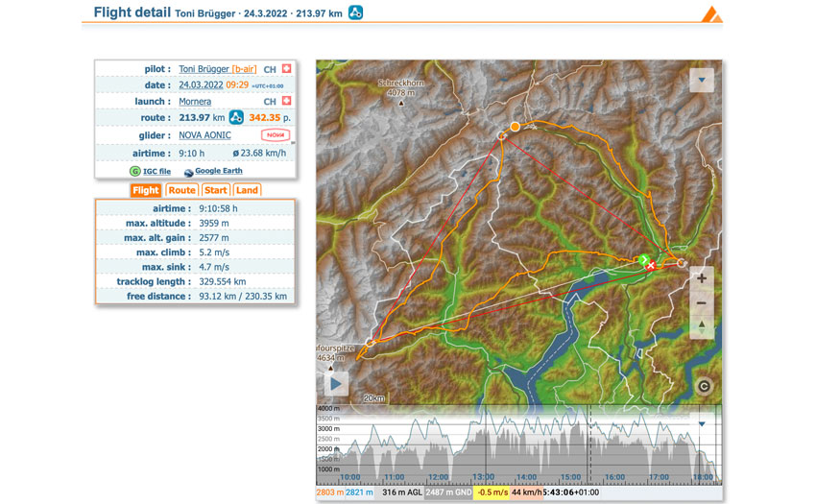Viewport: 816px width, 504px height.
Task: Click the orange XContest logo in the corner
Action: tap(711, 13)
